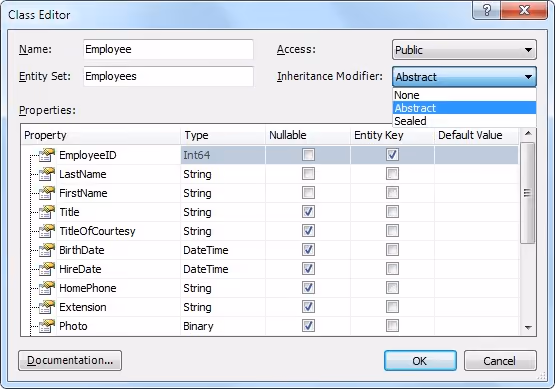Viewport: 555px width, 389px height.
Task: Click scrollbar down arrow in properties list
Action: tap(528, 328)
